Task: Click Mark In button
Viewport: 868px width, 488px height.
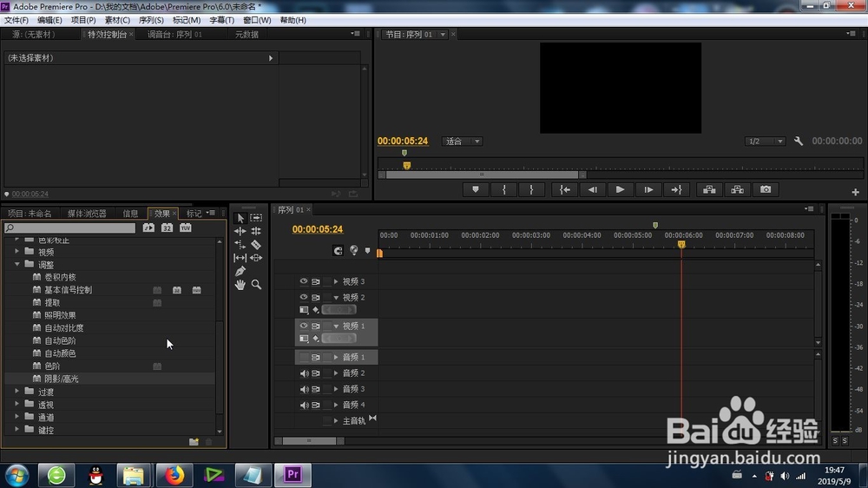Action: pos(504,189)
